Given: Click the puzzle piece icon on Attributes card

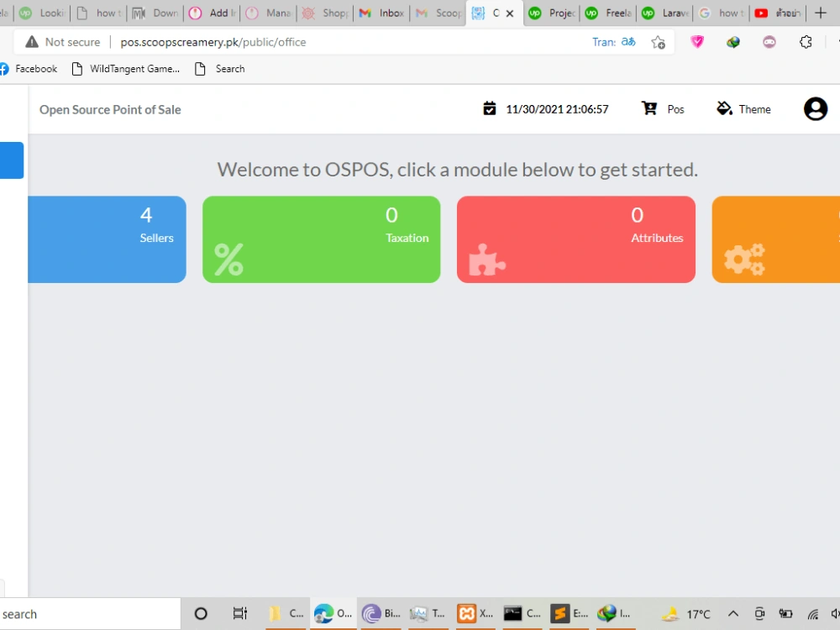Looking at the screenshot, I should (x=486, y=260).
